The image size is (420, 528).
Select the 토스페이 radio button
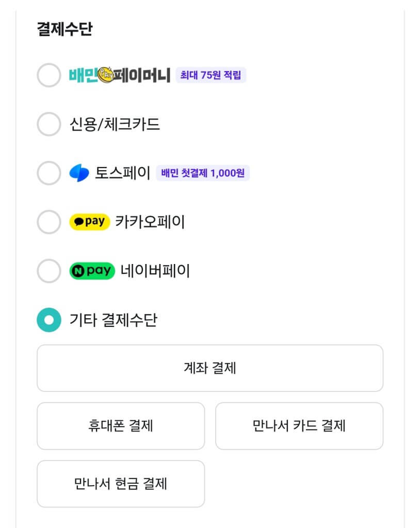coord(49,173)
